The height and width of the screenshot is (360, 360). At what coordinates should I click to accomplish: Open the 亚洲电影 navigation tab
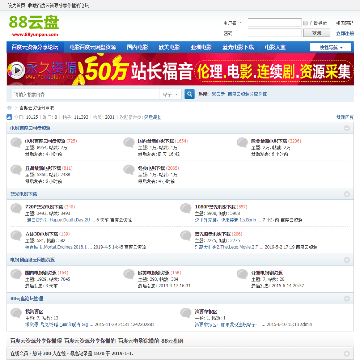(x=201, y=47)
